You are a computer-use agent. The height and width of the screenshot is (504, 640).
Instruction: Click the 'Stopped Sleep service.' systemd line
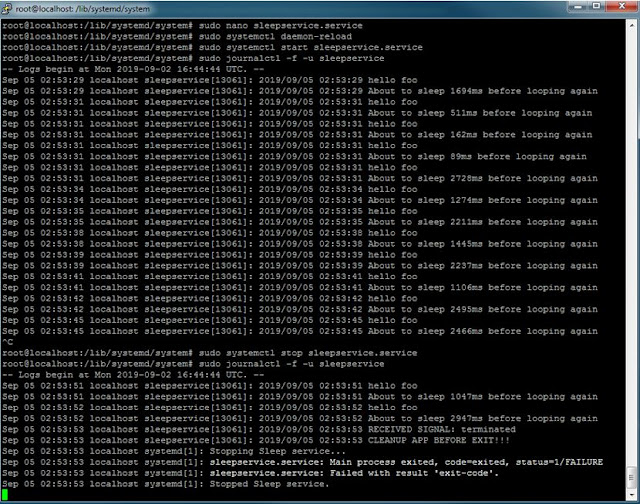[x=166, y=484]
